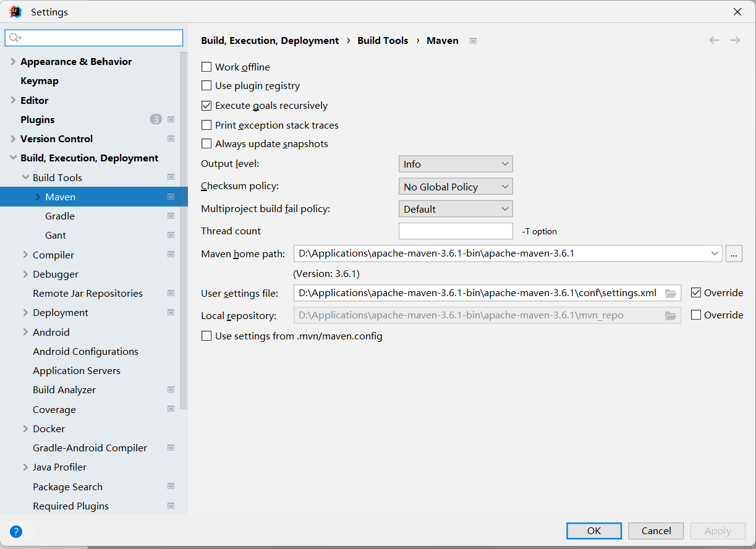
Task: Click the project settings icon on the Build Analyzer row
Action: coord(171,389)
